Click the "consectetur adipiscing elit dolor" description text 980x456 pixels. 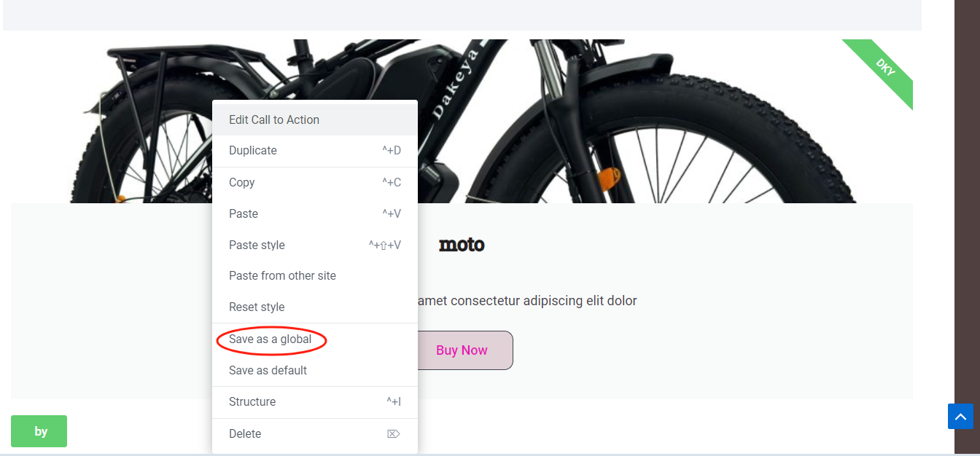526,301
